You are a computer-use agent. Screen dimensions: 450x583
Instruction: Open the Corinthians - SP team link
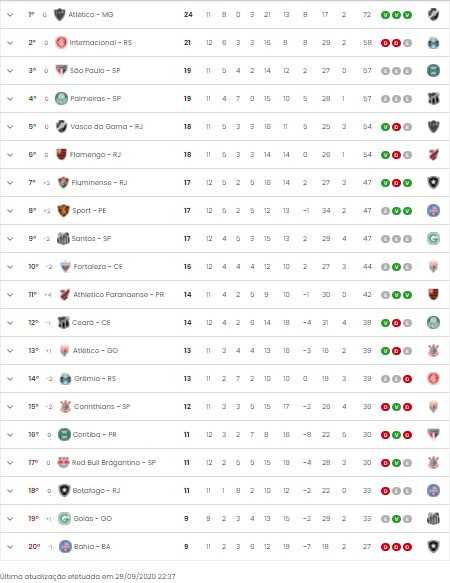click(102, 406)
